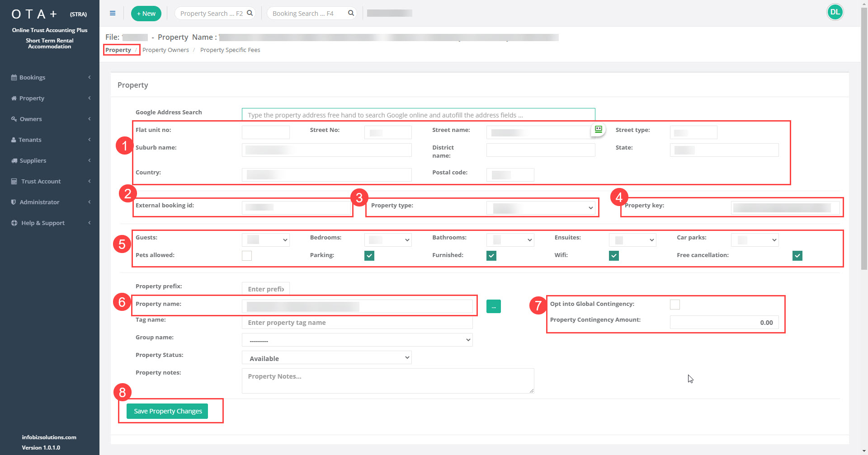
Task: Click the Property Search magnifier icon
Action: 250,13
